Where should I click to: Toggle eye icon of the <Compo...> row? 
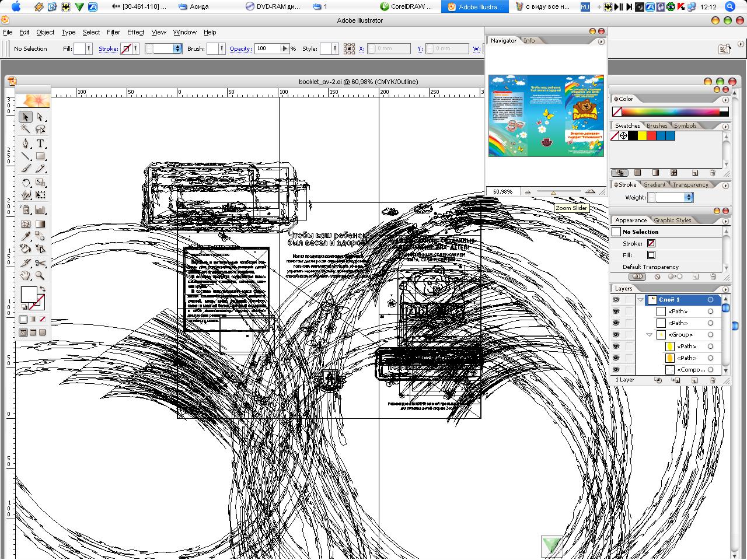[616, 370]
